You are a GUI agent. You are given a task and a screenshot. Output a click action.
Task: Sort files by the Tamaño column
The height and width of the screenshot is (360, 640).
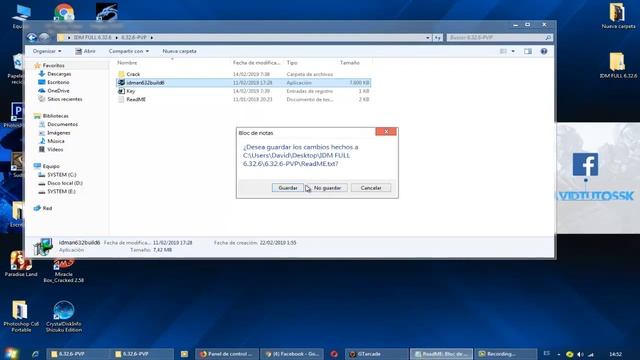(x=350, y=63)
